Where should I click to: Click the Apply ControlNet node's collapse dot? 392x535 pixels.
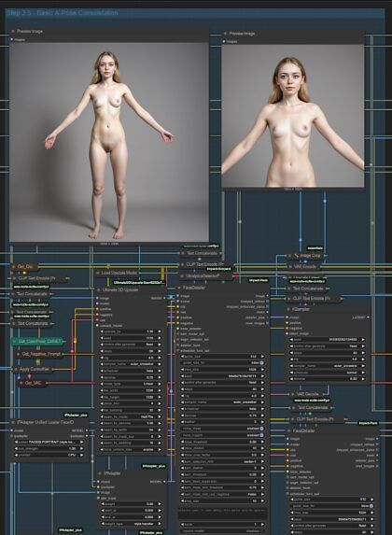[x=16, y=369]
